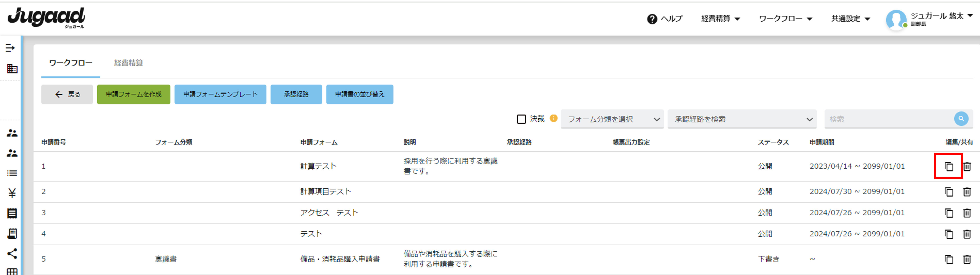Click the 2023/04/14 ~ 2099/01/01 period cell
Screen dimensions: 980x275
(857, 166)
